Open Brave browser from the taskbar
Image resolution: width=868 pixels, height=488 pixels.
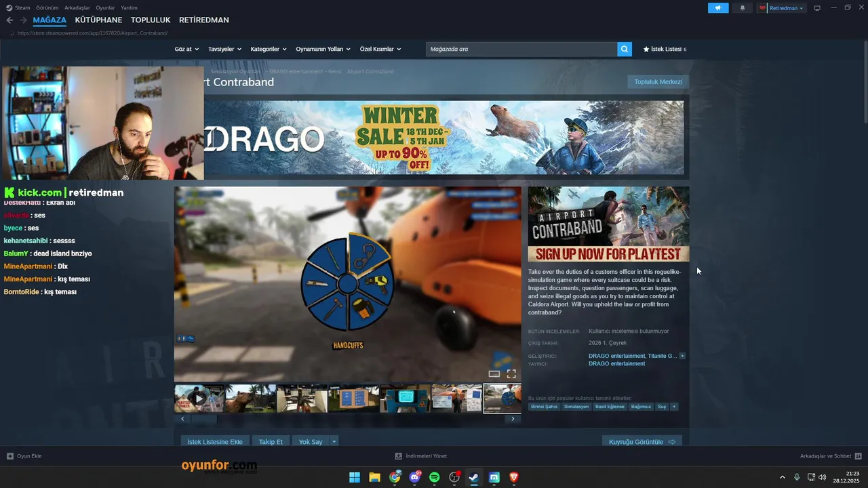click(514, 477)
